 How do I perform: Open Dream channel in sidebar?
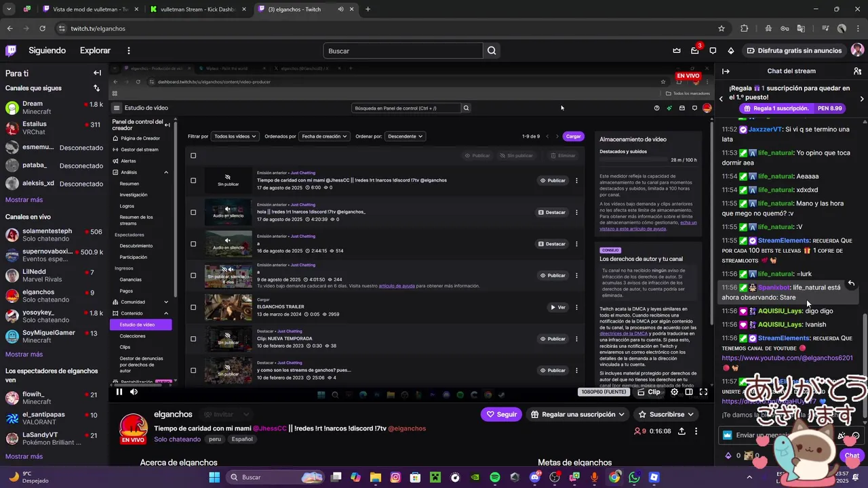54,108
